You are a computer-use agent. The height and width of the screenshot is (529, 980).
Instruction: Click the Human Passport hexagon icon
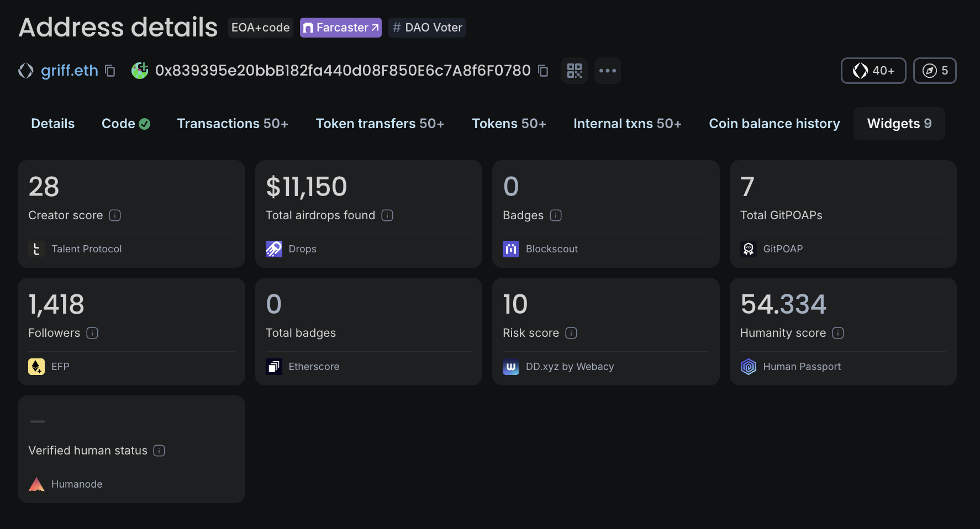[x=748, y=367]
